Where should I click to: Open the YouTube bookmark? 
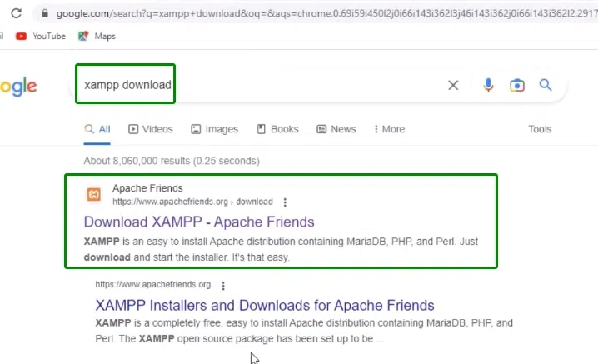click(41, 37)
